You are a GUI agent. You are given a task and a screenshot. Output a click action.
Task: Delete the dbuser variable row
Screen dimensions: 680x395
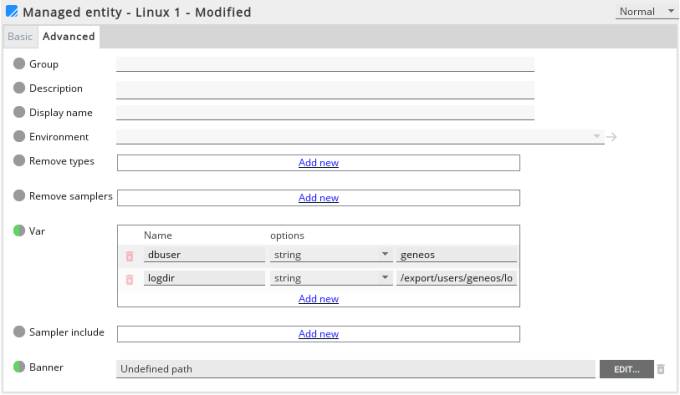129,256
